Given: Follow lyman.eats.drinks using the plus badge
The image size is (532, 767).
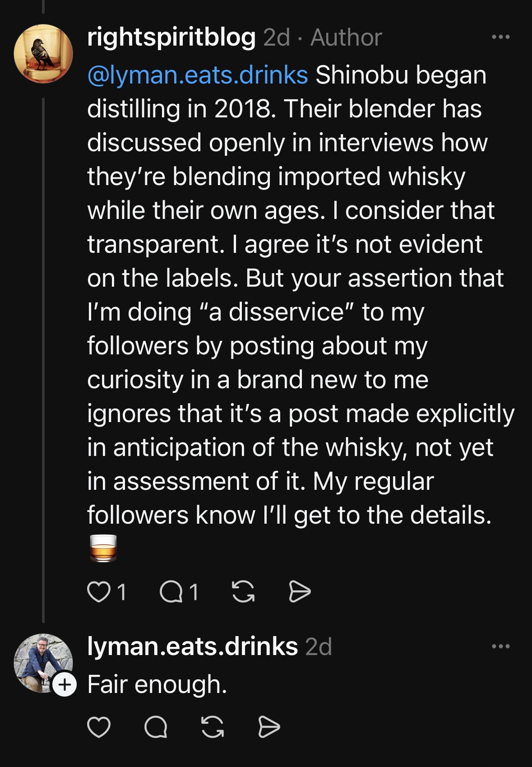Looking at the screenshot, I should [x=65, y=684].
